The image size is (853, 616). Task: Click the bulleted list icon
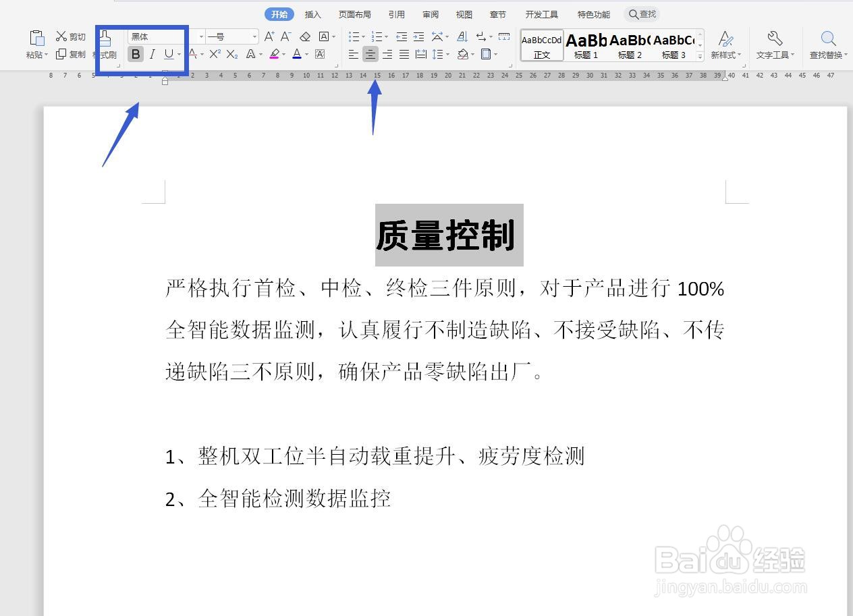354,36
